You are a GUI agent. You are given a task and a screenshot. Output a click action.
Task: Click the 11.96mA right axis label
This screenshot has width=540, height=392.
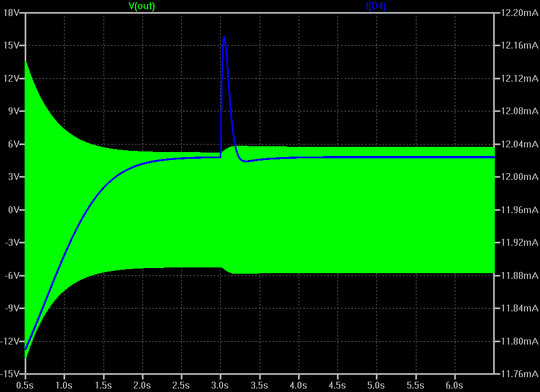519,210
